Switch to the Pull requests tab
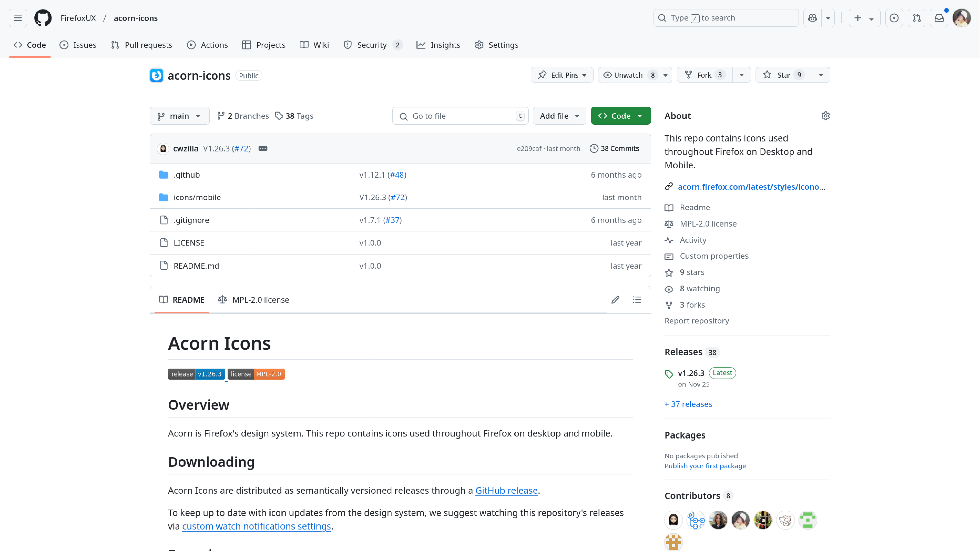This screenshot has width=980, height=551. [x=142, y=45]
